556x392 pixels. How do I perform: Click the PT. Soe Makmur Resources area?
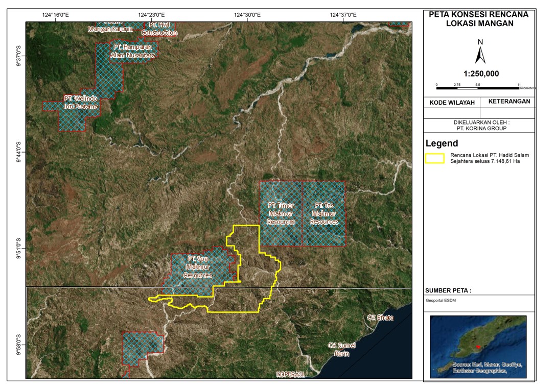click(x=198, y=266)
